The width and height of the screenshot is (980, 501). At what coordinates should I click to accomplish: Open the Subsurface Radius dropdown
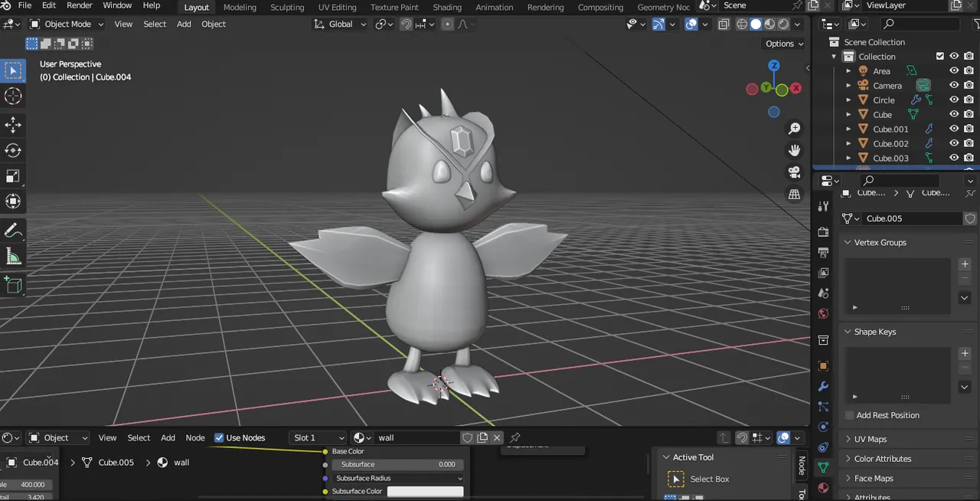coord(397,478)
